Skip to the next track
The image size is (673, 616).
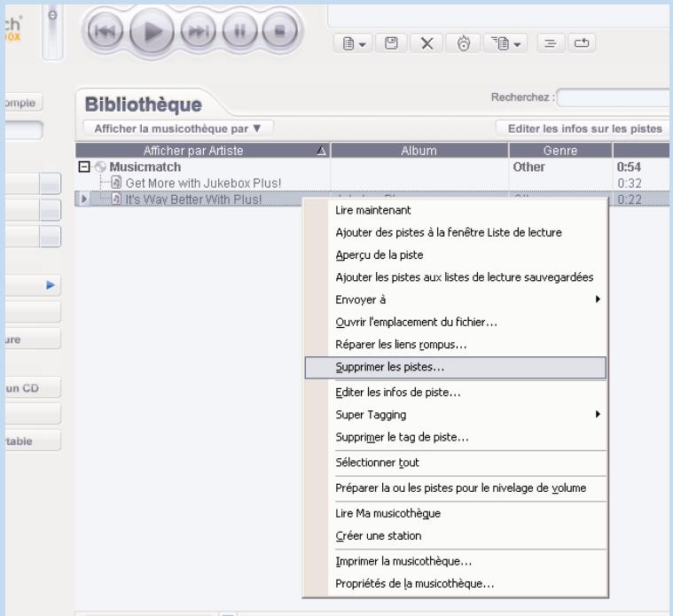199,31
